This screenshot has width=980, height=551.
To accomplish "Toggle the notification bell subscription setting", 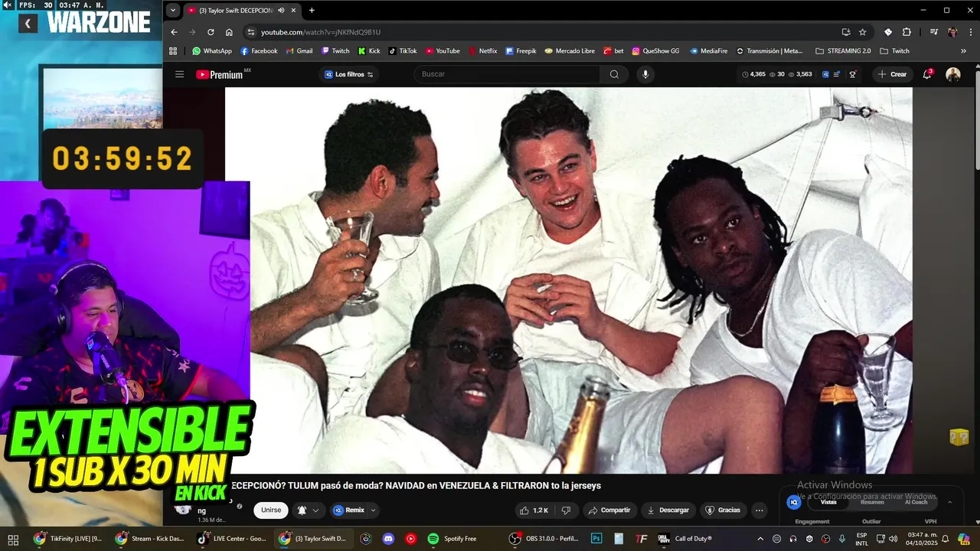I will point(302,510).
